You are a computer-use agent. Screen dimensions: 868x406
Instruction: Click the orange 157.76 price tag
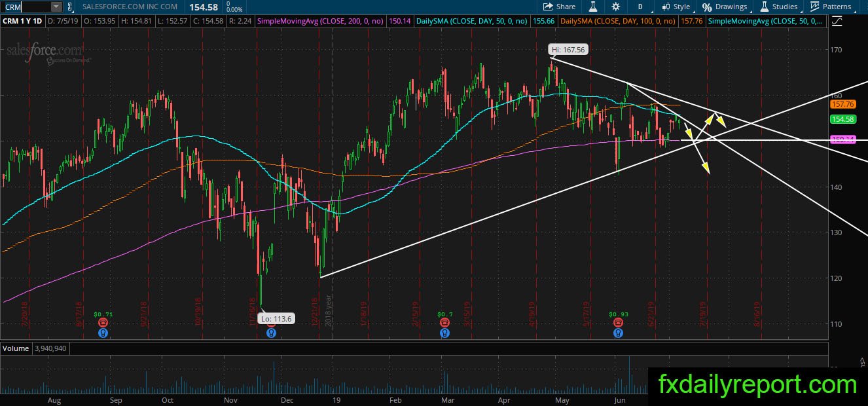coord(842,104)
